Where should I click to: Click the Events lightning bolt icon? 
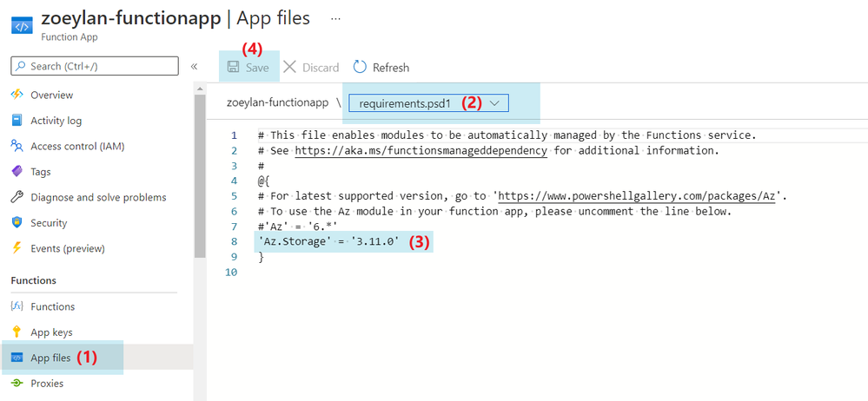(x=17, y=248)
